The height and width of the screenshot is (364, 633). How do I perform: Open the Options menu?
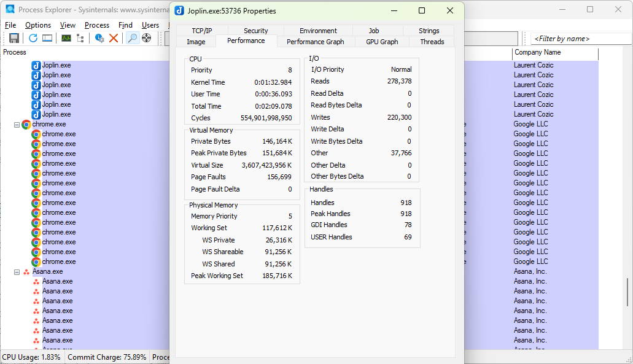click(38, 25)
